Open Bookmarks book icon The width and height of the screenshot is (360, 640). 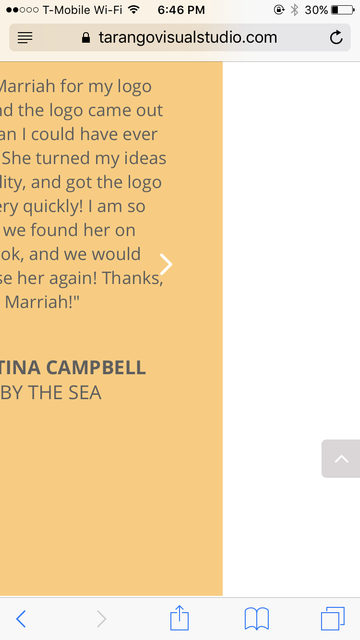(x=256, y=619)
